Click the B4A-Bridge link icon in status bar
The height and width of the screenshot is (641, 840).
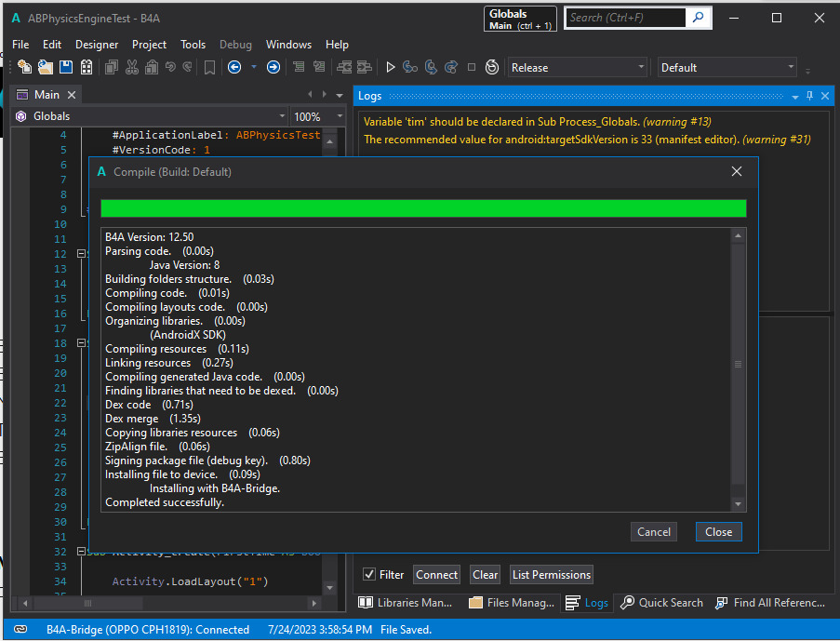point(20,629)
